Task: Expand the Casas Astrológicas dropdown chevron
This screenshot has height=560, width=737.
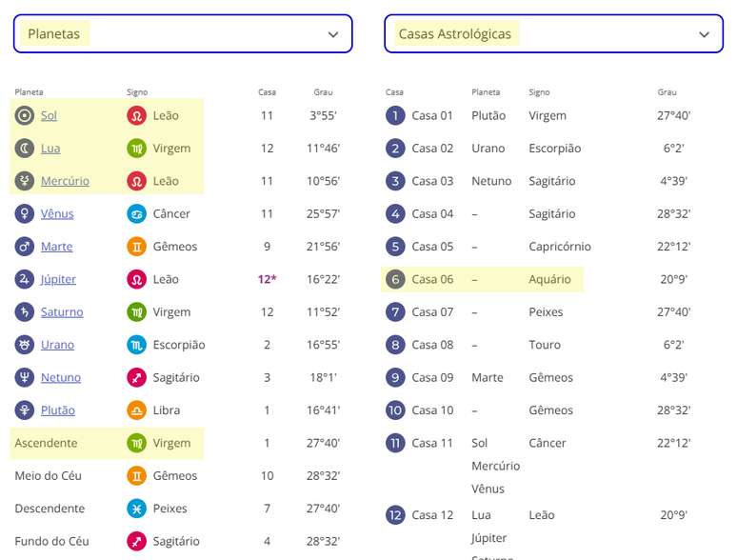Action: 704,34
